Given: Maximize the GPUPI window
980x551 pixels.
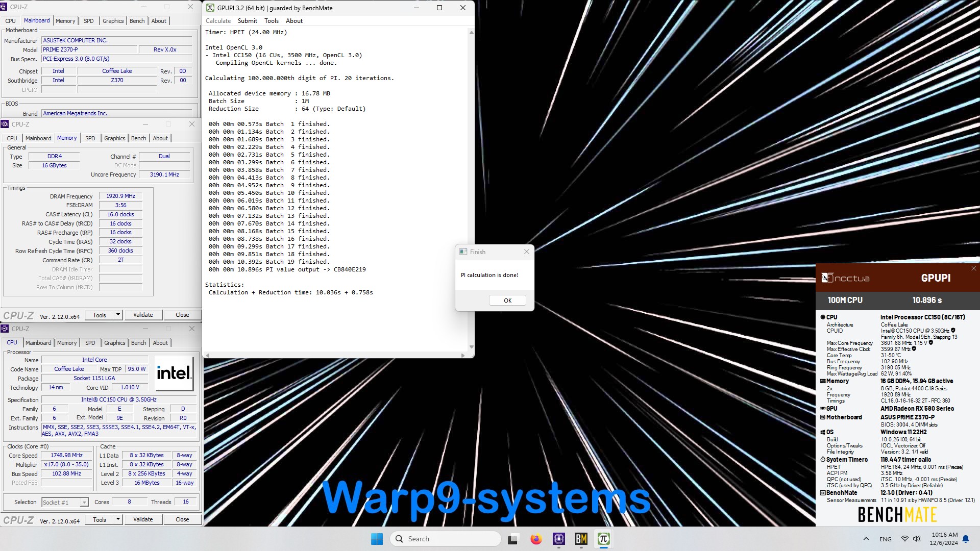Looking at the screenshot, I should pos(439,8).
